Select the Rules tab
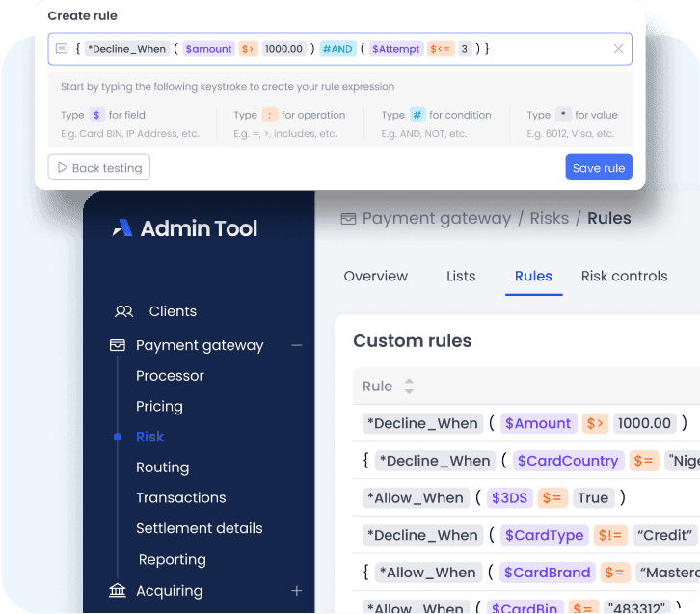 [x=533, y=276]
